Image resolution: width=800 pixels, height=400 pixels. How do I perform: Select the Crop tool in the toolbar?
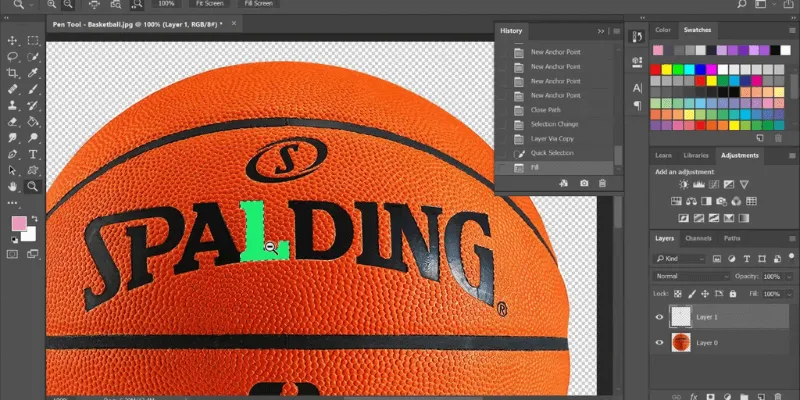13,73
